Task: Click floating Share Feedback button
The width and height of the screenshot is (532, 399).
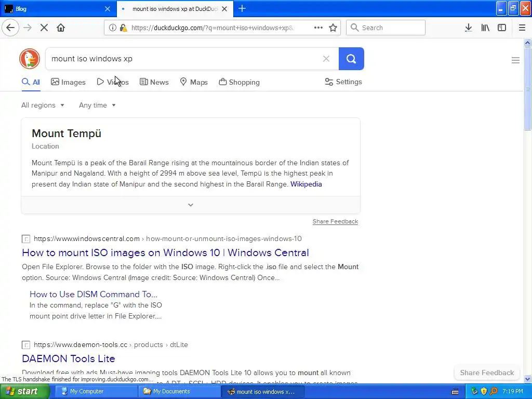Action: point(487,373)
